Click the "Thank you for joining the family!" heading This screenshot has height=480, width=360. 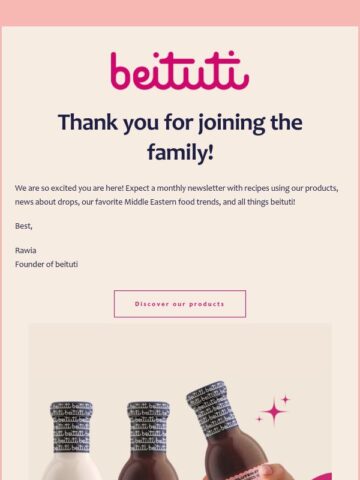click(180, 137)
